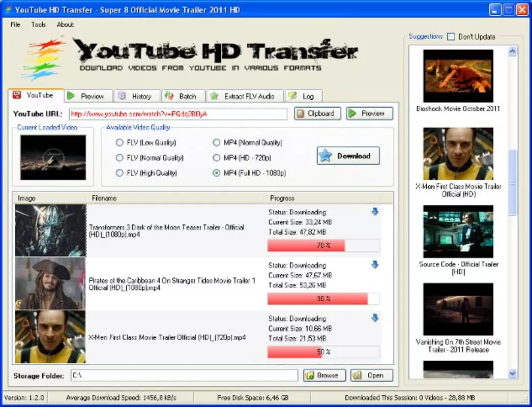
Task: Click the Clipboard button
Action: [x=317, y=113]
